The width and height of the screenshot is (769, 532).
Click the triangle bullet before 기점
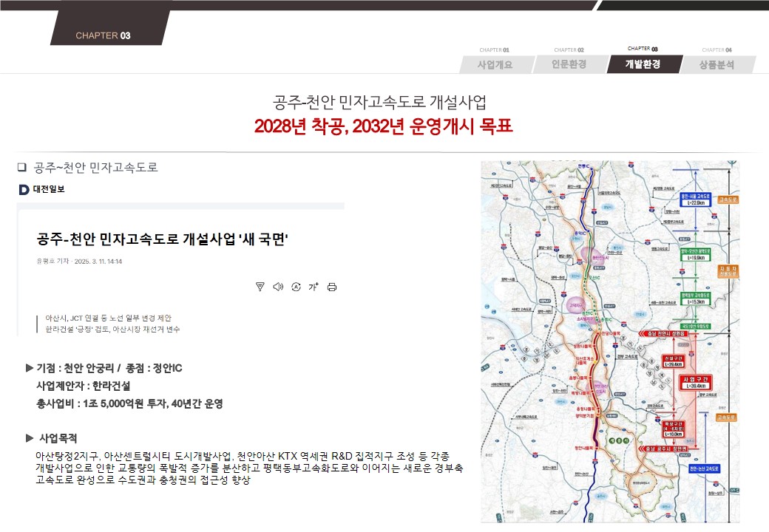[30, 367]
